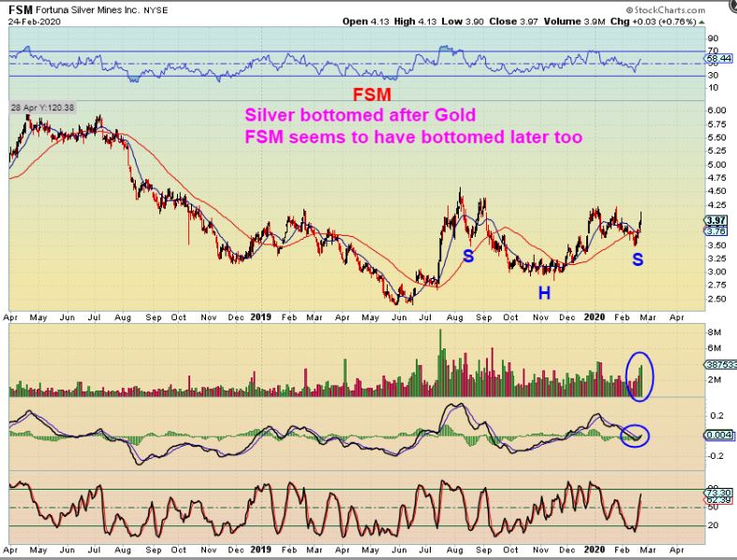
Task: Click the 8M volume axis label
Action: click(715, 332)
